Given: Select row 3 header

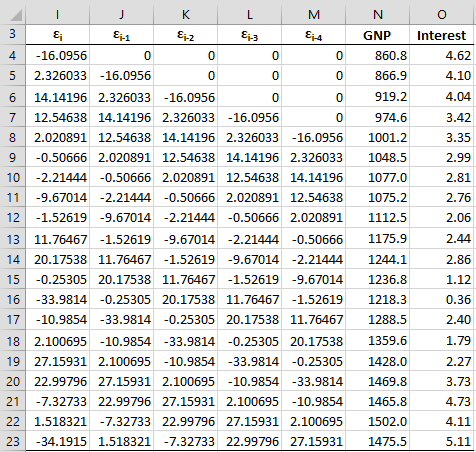Looking at the screenshot, I should point(13,34).
